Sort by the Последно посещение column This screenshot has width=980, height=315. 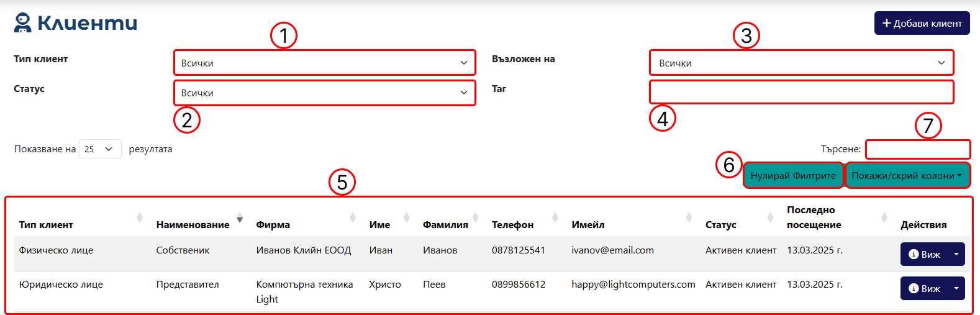[x=838, y=217]
